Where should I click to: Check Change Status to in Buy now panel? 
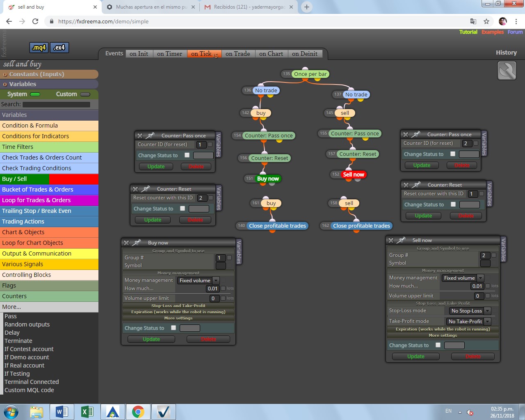coord(173,328)
